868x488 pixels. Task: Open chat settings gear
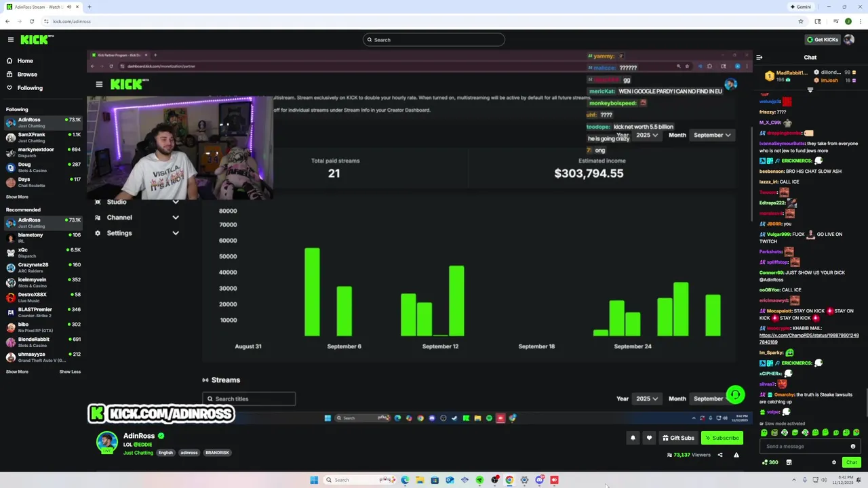click(834, 462)
